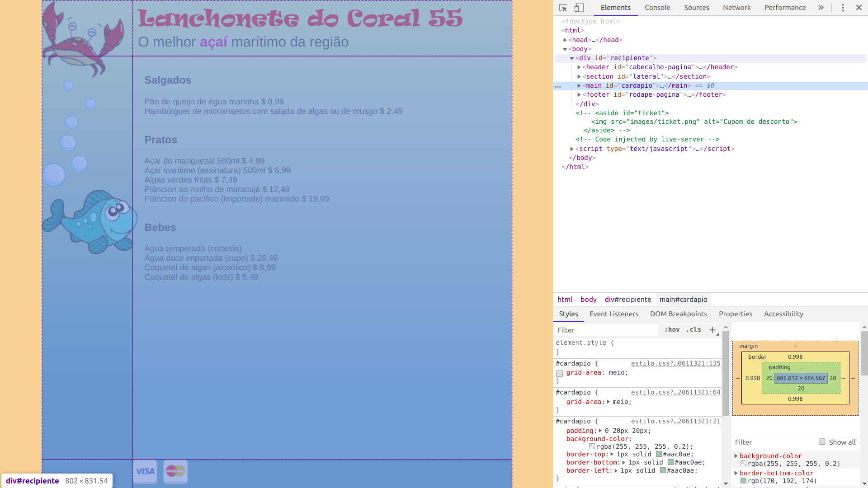
Task: Switch to the Console tab
Action: pos(657,8)
